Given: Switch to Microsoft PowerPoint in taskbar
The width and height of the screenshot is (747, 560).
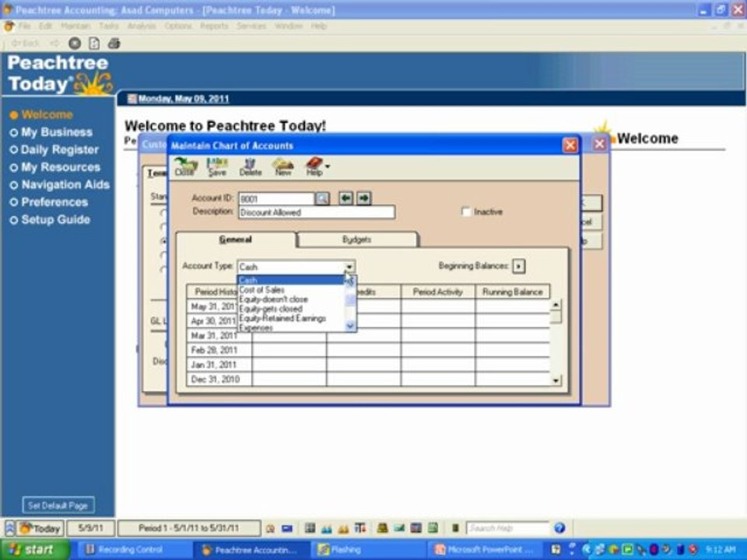Looking at the screenshot, I should 486,550.
